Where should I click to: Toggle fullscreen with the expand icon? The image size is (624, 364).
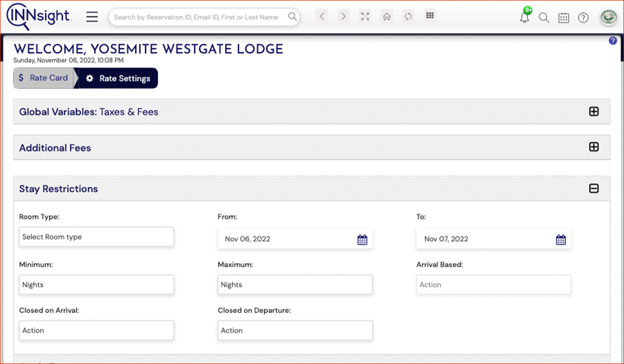point(365,17)
